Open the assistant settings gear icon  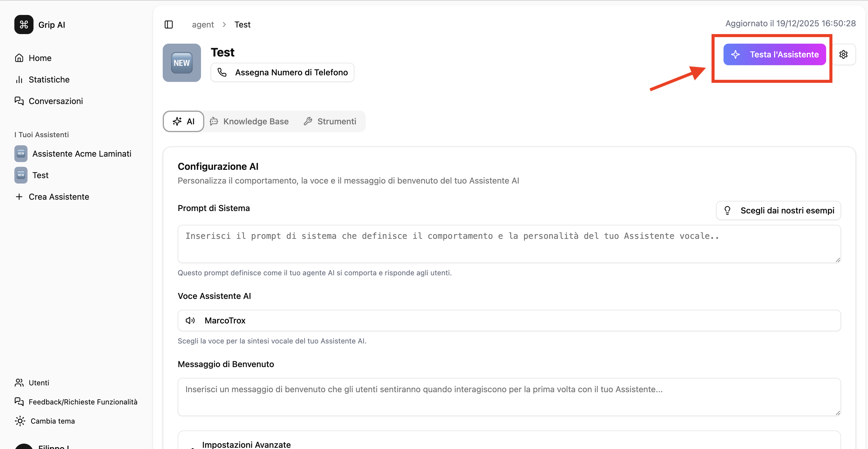[844, 54]
